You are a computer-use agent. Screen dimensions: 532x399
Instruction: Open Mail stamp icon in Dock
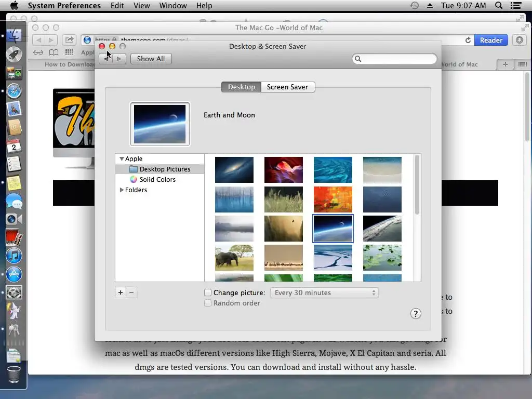click(x=14, y=109)
